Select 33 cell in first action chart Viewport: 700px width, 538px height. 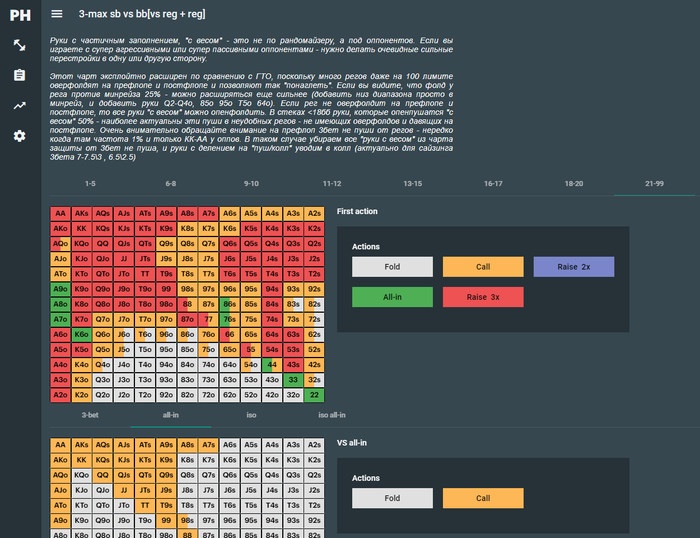[x=293, y=380]
